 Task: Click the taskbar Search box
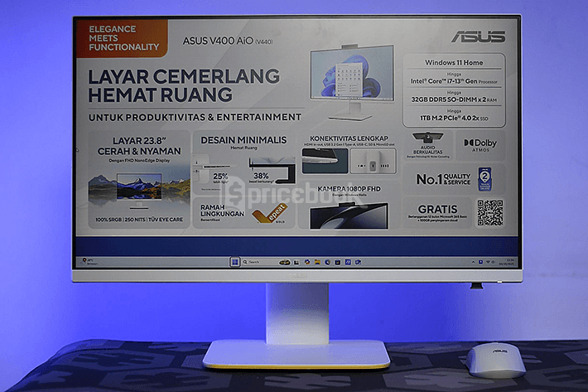(x=266, y=262)
